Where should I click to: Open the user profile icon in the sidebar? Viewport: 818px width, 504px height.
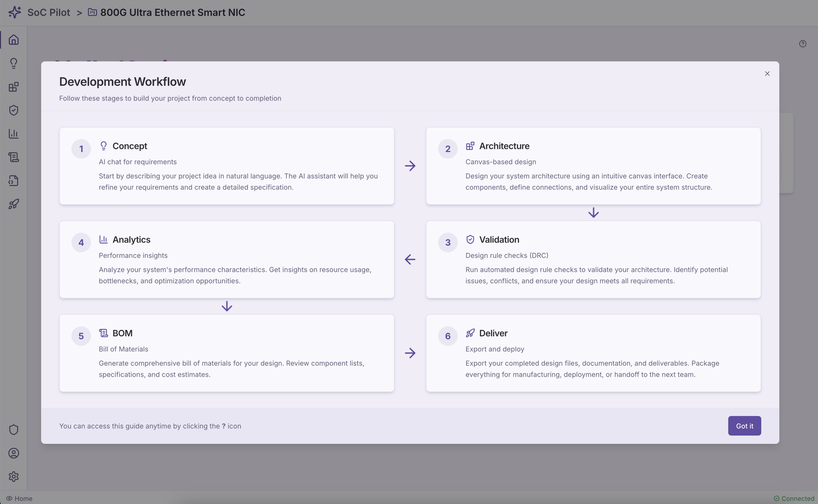(x=14, y=453)
